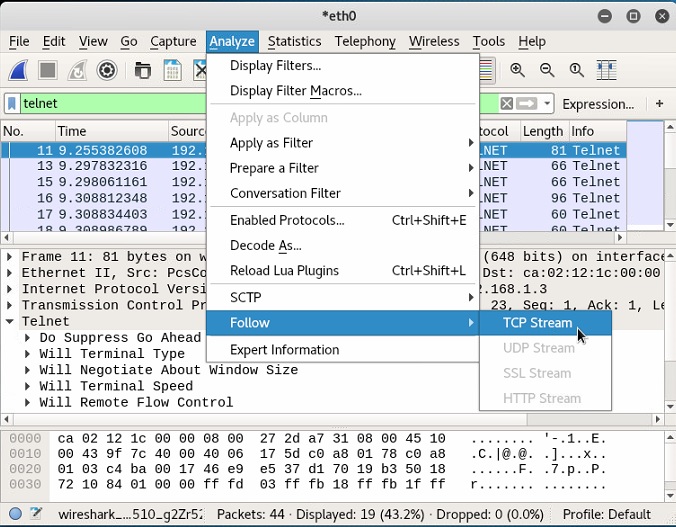Image resolution: width=676 pixels, height=527 pixels.
Task: Open capture options gear icon
Action: (x=107, y=70)
